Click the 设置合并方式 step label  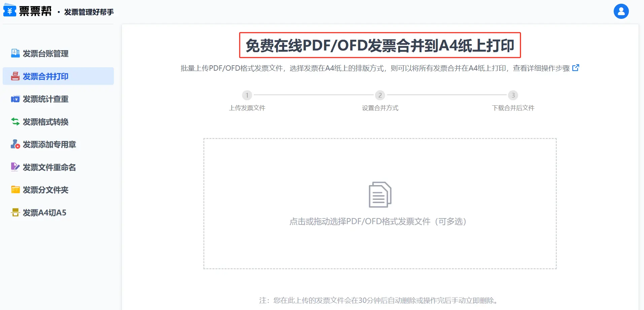tap(380, 108)
